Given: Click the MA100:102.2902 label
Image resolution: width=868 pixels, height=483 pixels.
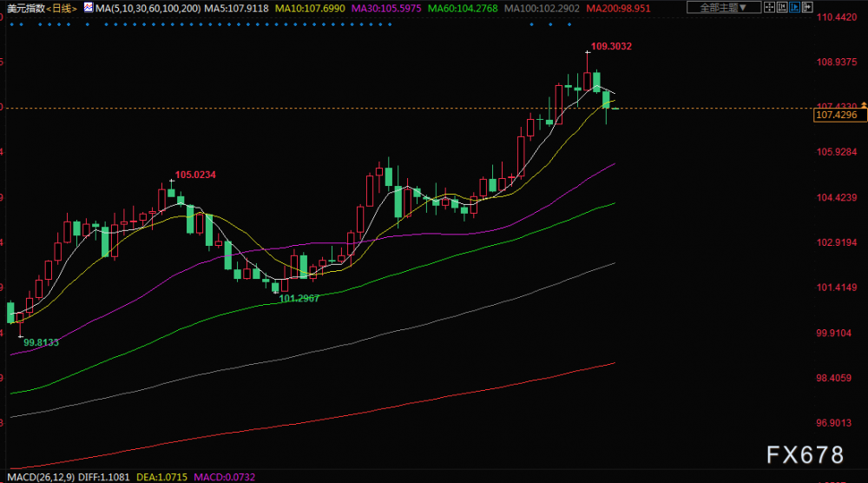Looking at the screenshot, I should click(542, 9).
